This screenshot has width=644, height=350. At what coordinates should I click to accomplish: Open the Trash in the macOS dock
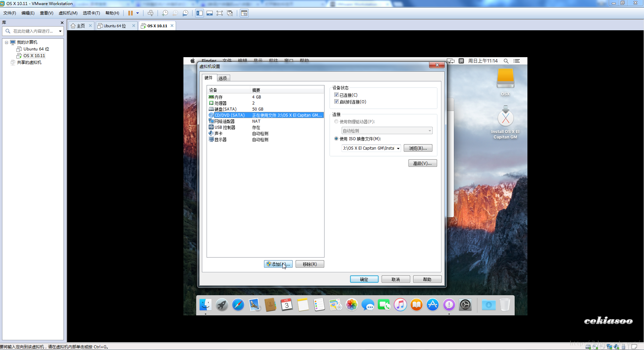[x=505, y=305]
